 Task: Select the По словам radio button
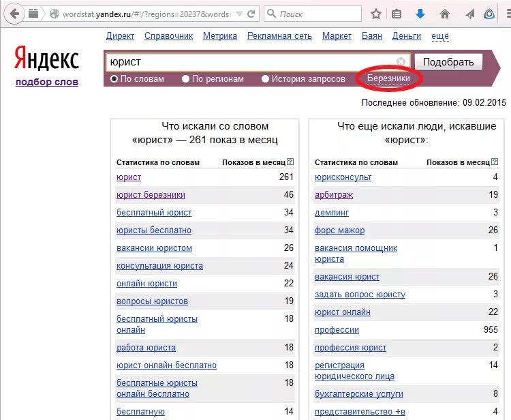pyautogui.click(x=114, y=79)
